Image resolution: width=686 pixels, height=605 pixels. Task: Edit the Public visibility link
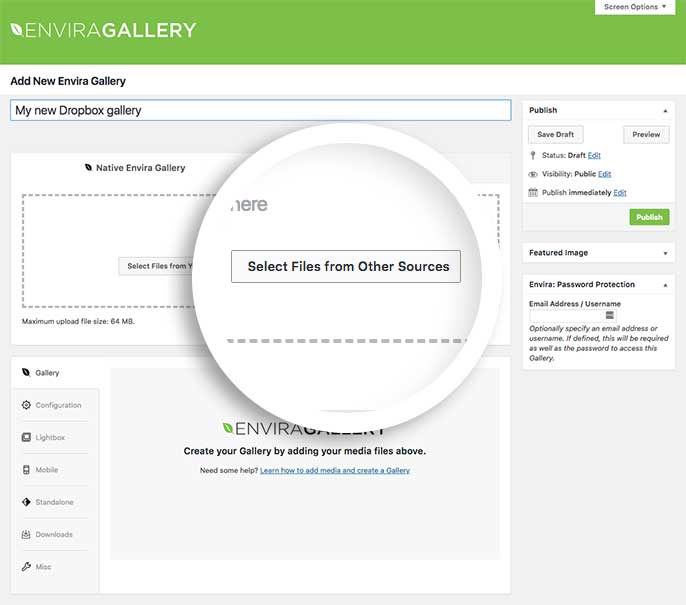pos(604,174)
